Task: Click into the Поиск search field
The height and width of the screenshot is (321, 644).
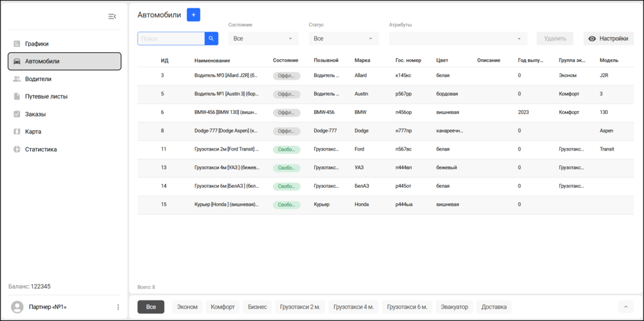Action: [171, 39]
